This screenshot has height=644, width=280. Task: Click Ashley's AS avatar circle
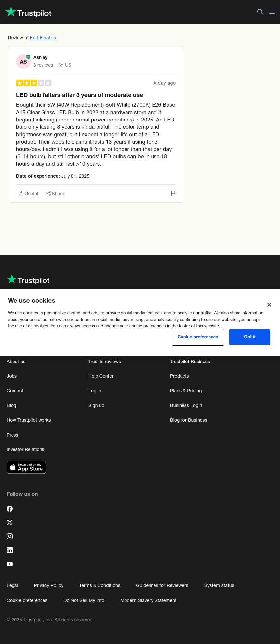(23, 62)
